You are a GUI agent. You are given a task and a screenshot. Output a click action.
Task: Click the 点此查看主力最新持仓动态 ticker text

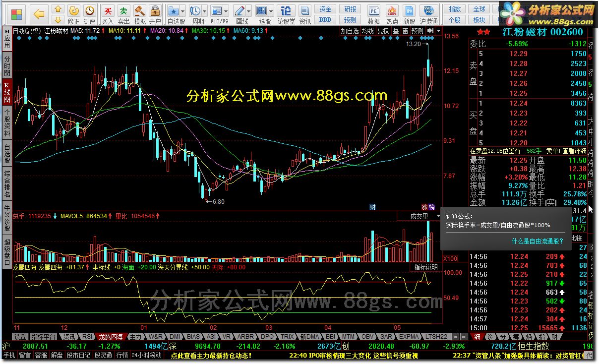(x=211, y=355)
